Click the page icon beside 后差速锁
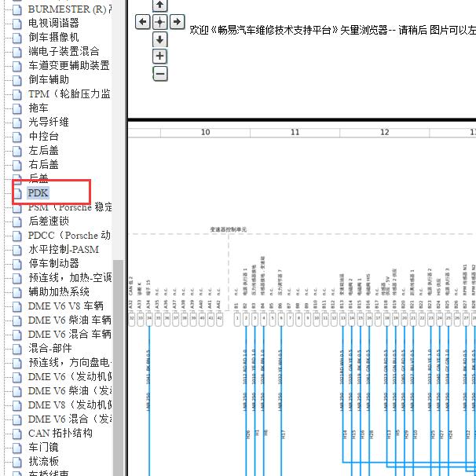This screenshot has width=476, height=476. [17, 222]
